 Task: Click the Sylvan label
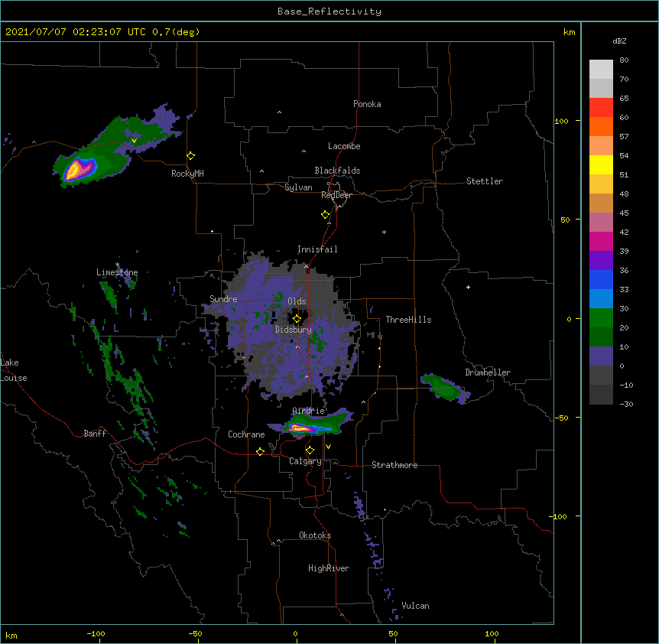tap(298, 187)
